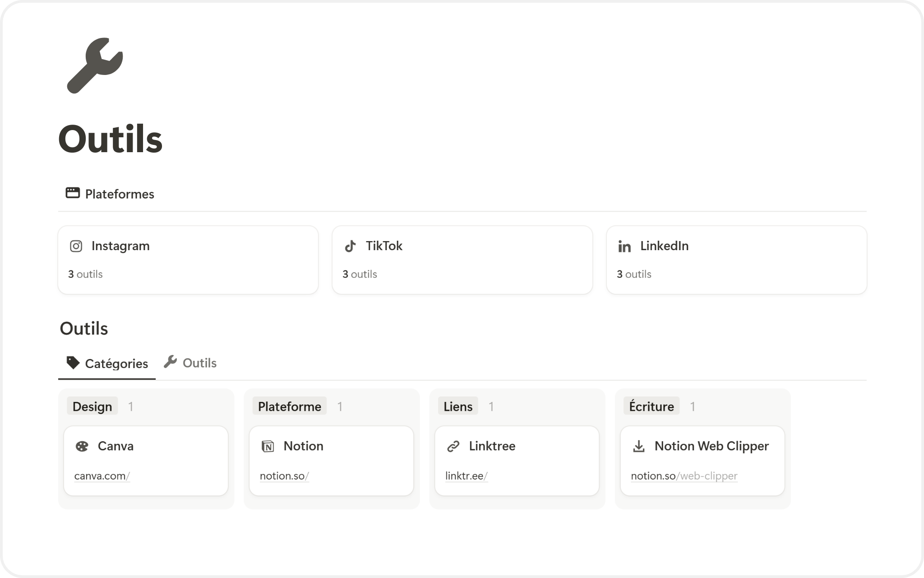This screenshot has height=578, width=924.
Task: Click the Linktree chain-link icon
Action: 453,447
